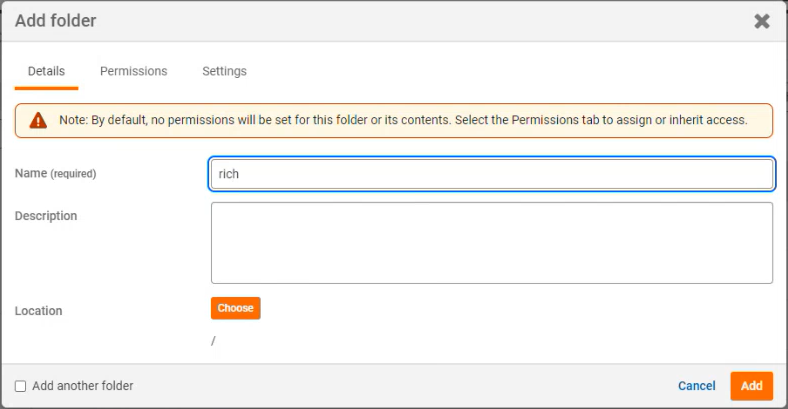Click the 'Add folder' dialog title
This screenshot has height=409, width=788.
[x=55, y=21]
